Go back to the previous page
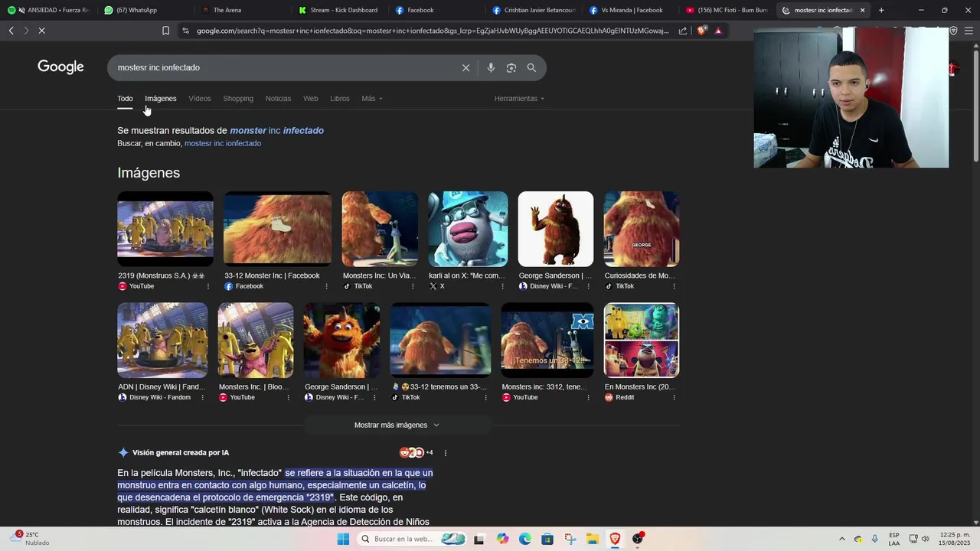 [11, 31]
